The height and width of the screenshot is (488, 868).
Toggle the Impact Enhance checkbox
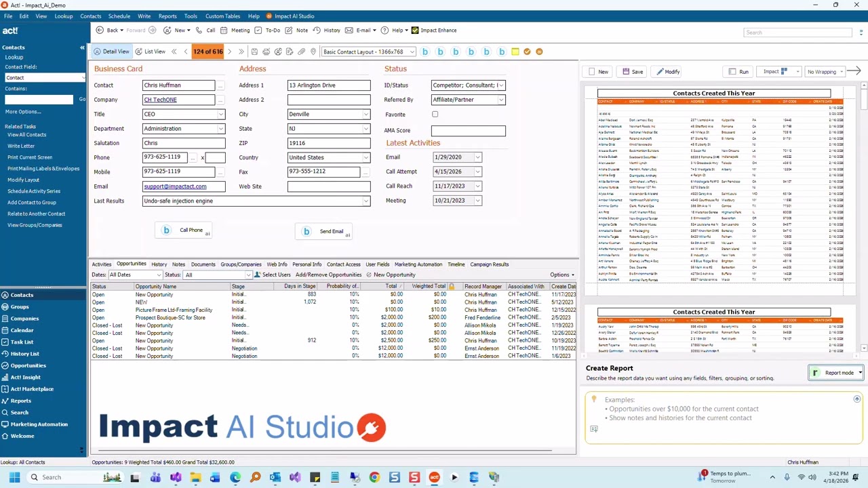415,30
